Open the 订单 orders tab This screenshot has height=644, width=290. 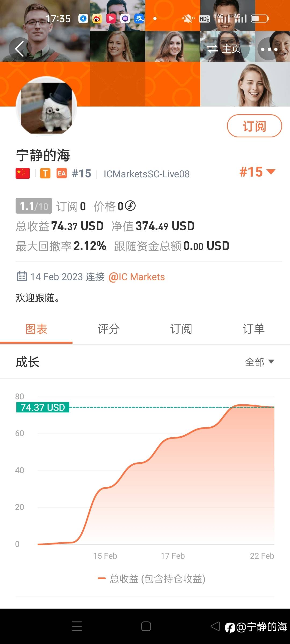tap(253, 329)
